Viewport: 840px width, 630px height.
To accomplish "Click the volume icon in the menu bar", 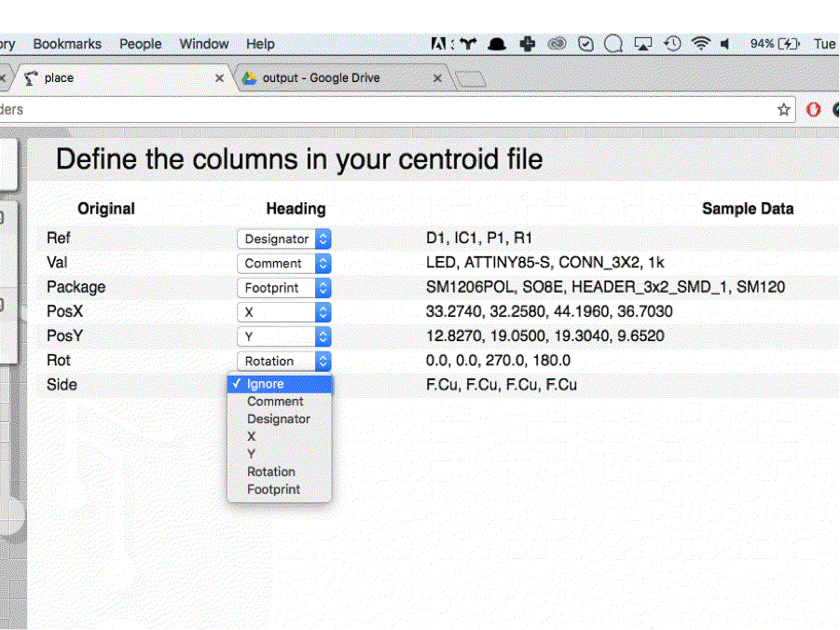I will point(724,43).
